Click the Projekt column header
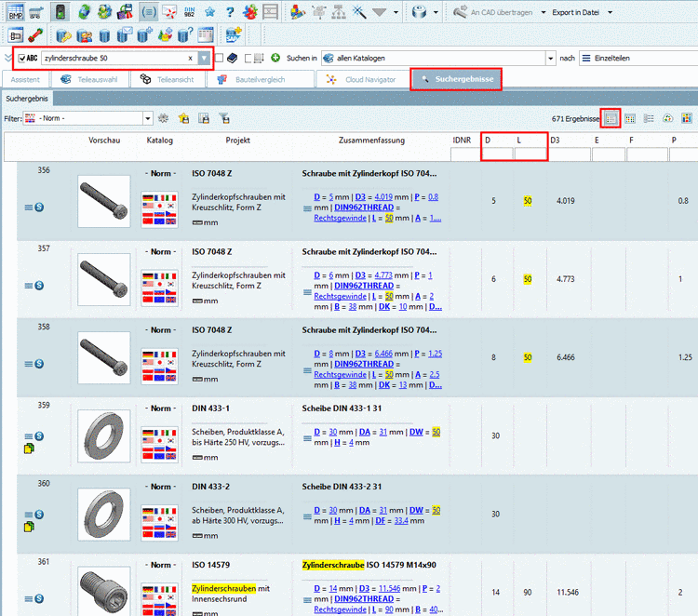 pyautogui.click(x=237, y=141)
